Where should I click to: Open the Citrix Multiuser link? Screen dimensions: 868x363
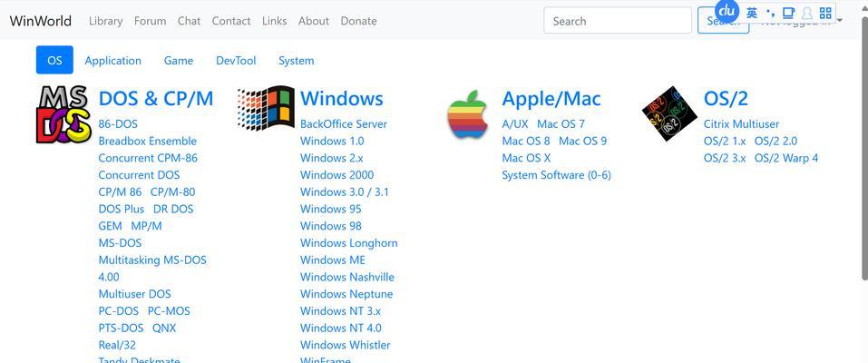click(741, 124)
